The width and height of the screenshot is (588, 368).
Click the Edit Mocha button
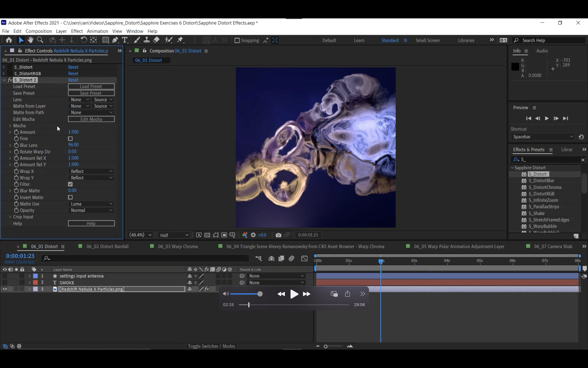[91, 119]
